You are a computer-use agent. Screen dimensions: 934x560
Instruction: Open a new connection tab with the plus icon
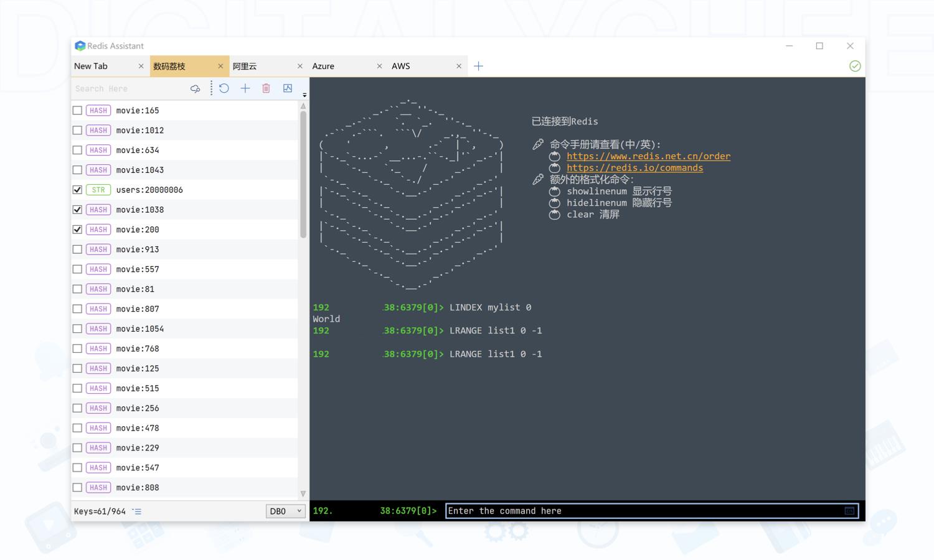pos(478,66)
